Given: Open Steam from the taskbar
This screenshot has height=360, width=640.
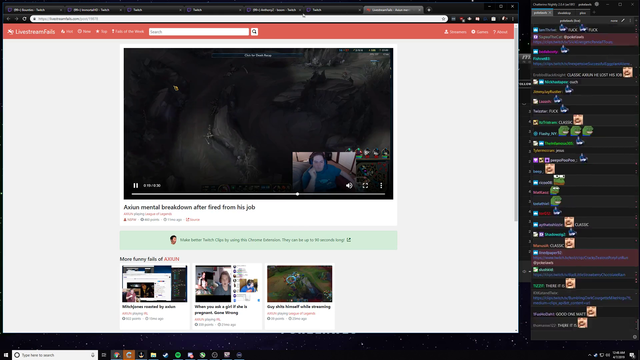Looking at the screenshot, I should (x=166, y=355).
